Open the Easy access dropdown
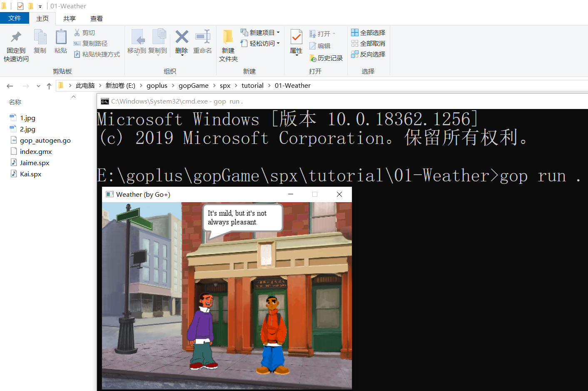 (260, 43)
